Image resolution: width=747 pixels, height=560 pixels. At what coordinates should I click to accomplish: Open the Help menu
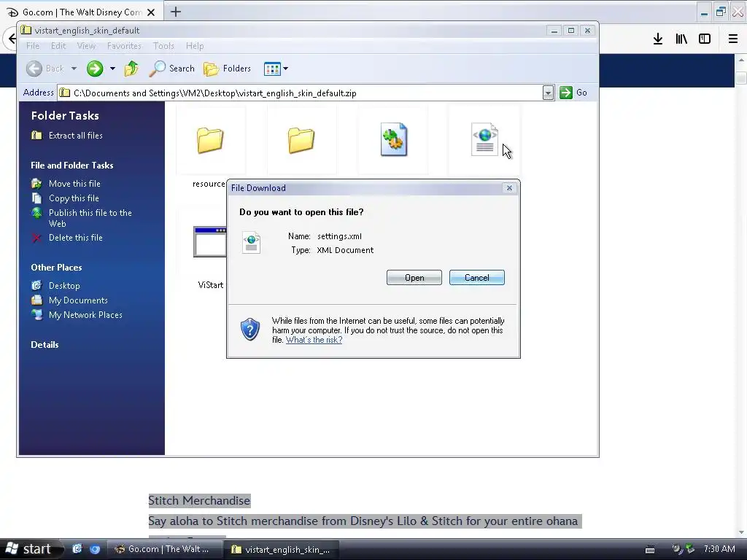click(195, 46)
